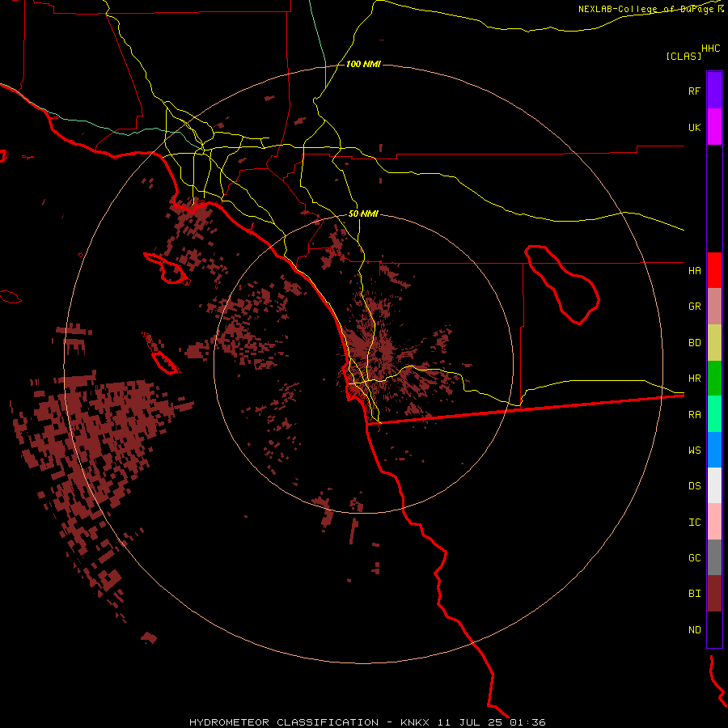Click the '[CLAS]' units label
This screenshot has height=728, width=728.
(x=684, y=56)
